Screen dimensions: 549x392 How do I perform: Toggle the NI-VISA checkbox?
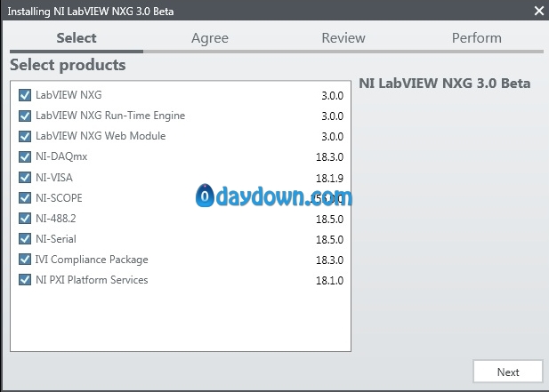click(x=25, y=177)
